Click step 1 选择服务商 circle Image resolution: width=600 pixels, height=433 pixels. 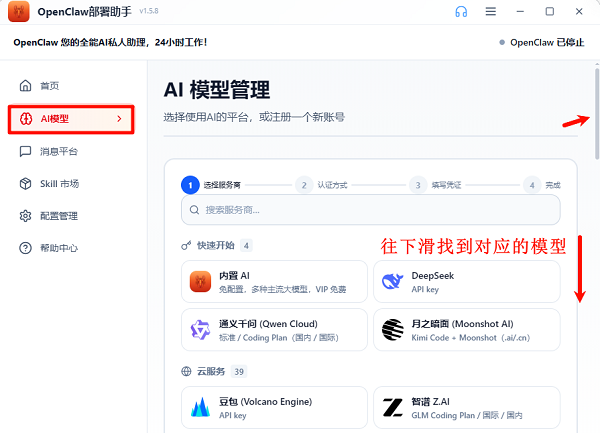click(190, 185)
